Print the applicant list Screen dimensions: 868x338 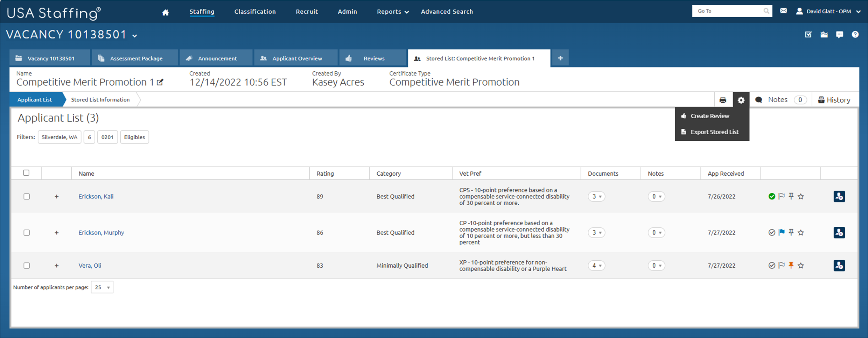coord(723,99)
